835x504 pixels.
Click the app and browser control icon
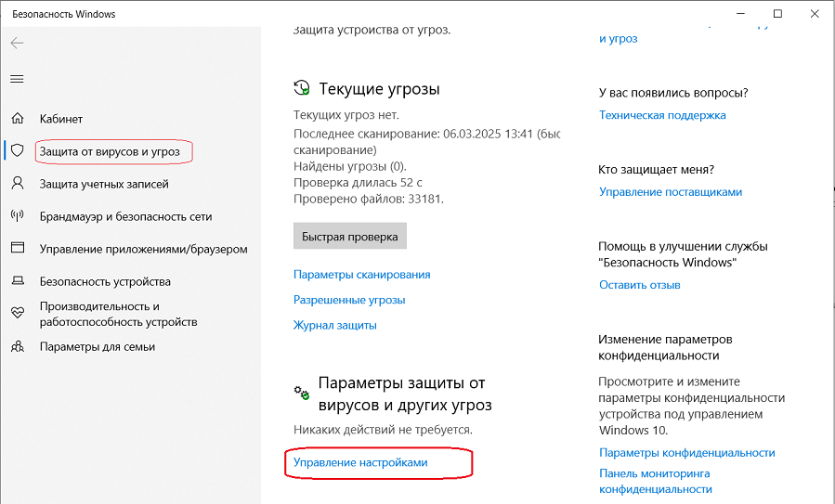point(17,249)
